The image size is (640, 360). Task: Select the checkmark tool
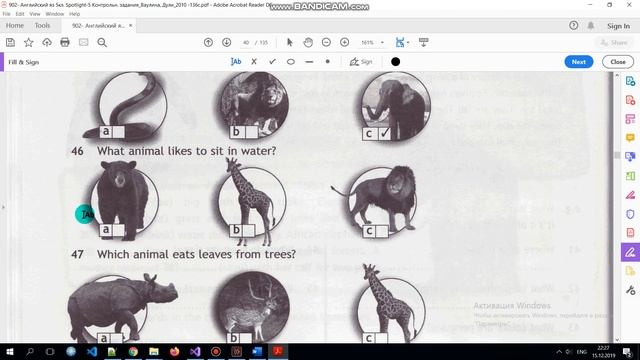[x=272, y=62]
